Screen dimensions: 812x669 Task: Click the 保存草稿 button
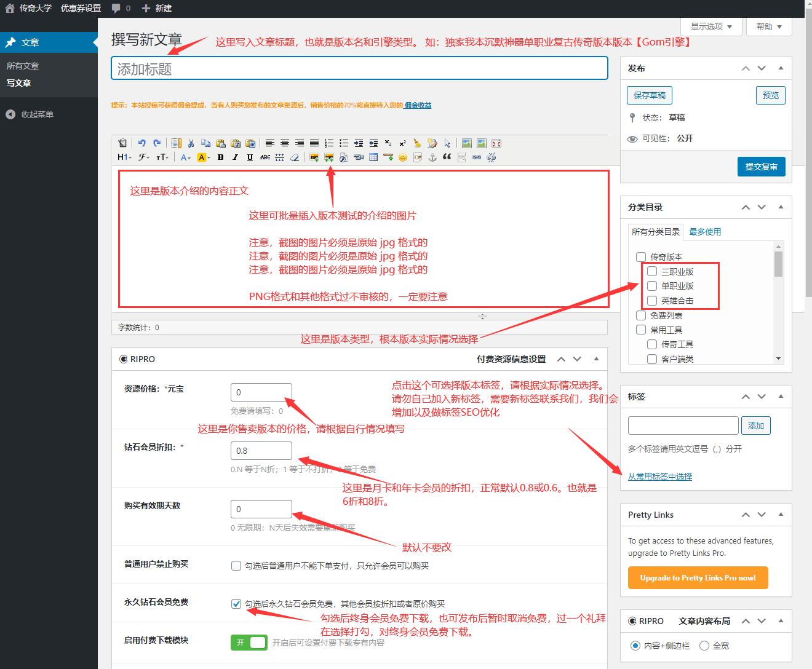click(x=650, y=95)
